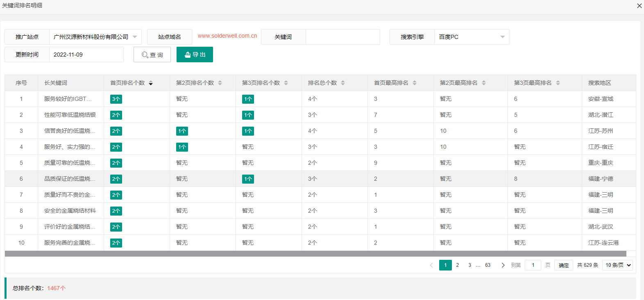Go to page 3
The image size is (644, 300).
[x=469, y=265]
